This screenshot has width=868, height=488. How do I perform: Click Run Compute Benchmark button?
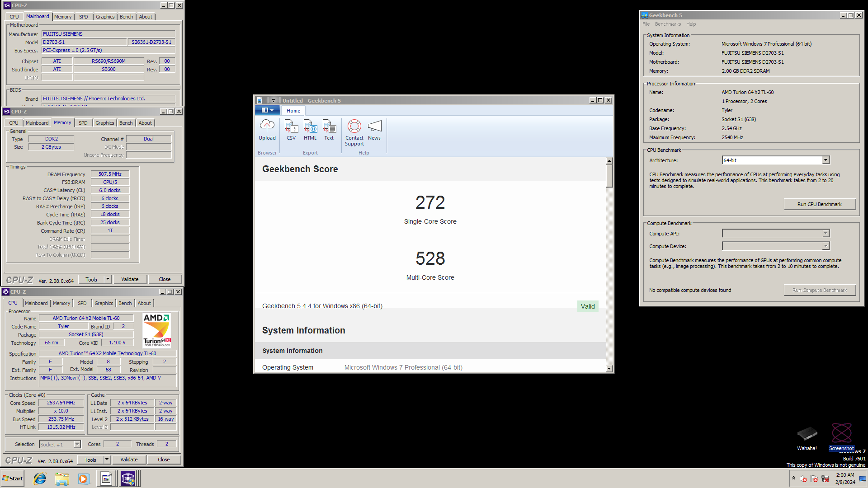819,290
